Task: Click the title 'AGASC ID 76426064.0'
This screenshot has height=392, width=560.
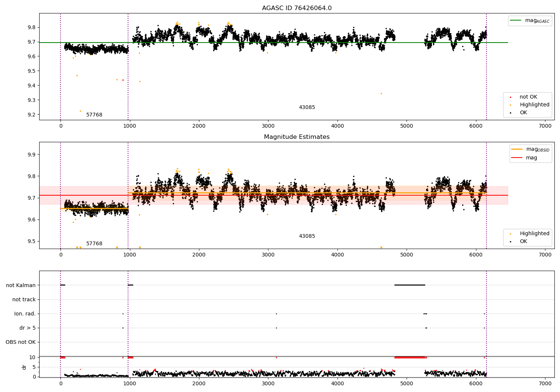Action: point(297,8)
